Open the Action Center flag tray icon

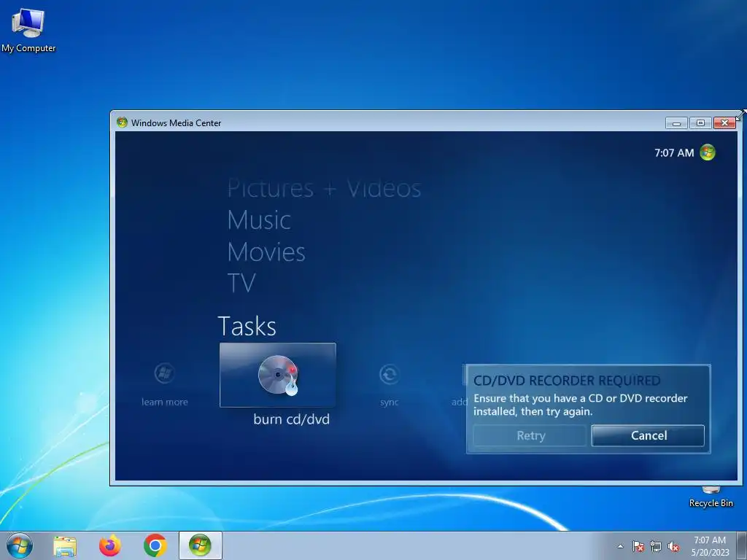[638, 546]
